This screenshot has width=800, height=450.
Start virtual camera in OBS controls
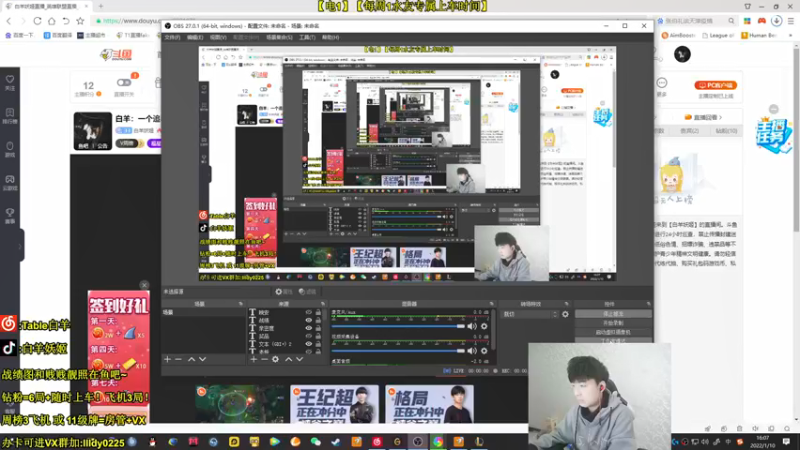tap(613, 332)
